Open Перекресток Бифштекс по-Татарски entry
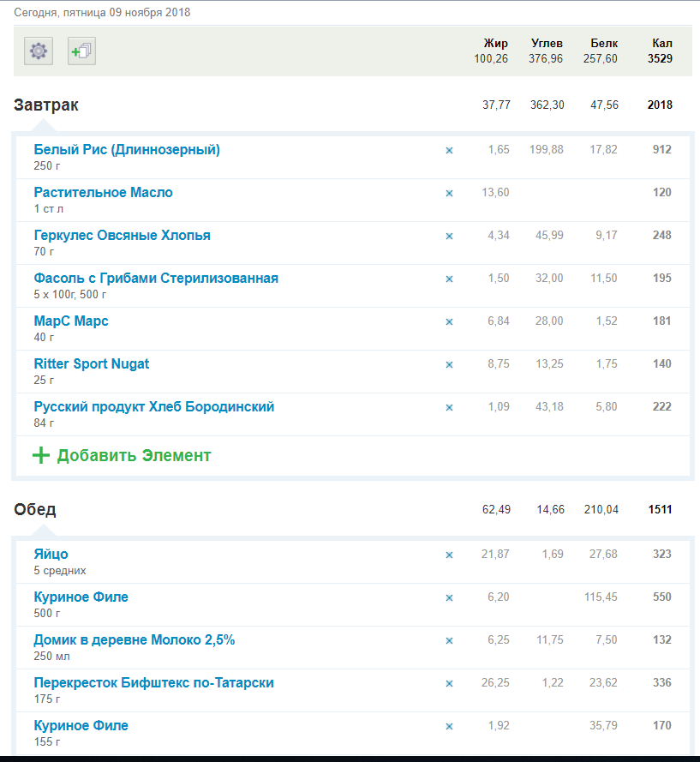Viewport: 700px width, 762px height. [x=154, y=683]
